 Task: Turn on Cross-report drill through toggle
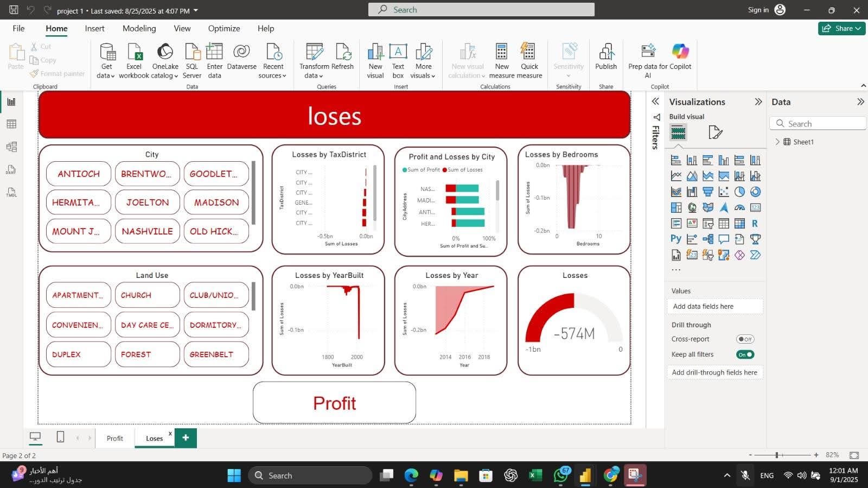[x=745, y=339]
